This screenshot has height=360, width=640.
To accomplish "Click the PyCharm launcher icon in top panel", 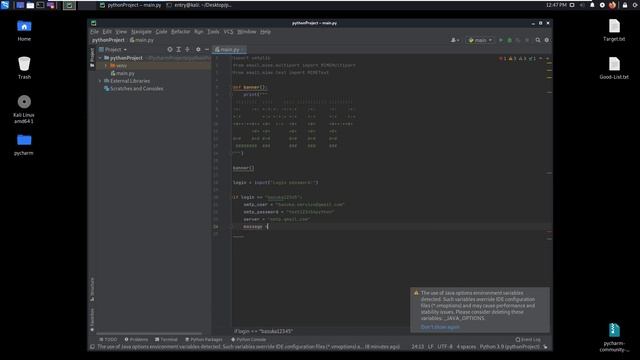I will click(x=69, y=5).
